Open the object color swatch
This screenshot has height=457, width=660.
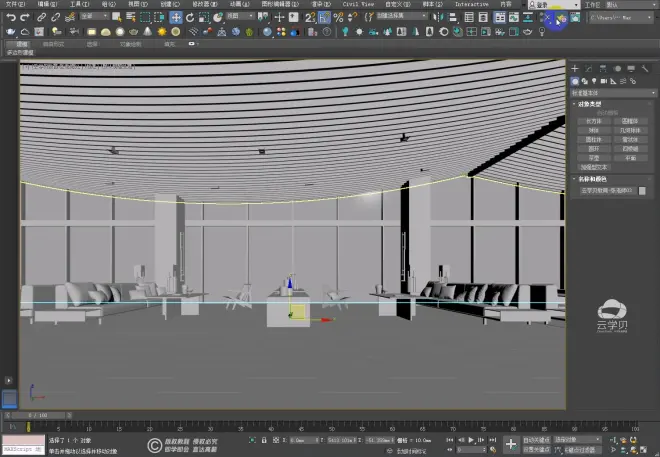click(x=642, y=189)
